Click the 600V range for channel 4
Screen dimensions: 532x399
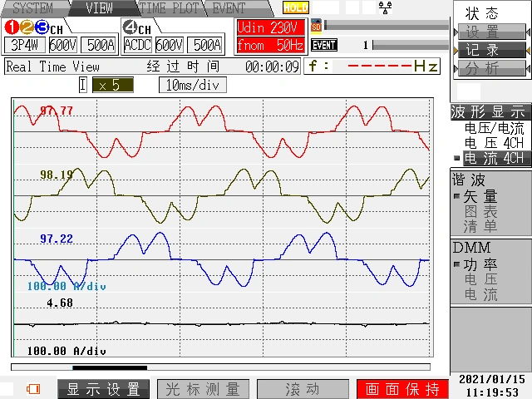pos(170,45)
